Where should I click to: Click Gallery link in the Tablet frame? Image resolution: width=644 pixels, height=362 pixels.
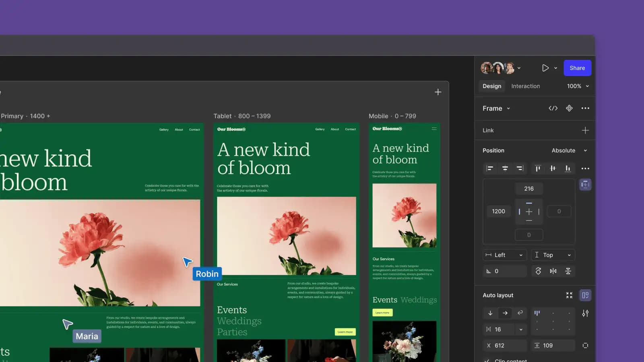coord(320,129)
